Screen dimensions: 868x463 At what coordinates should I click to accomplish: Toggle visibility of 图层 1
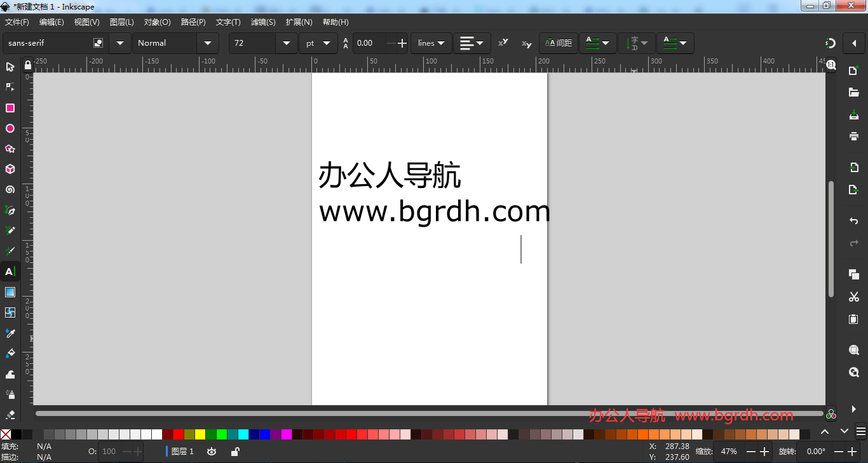point(211,451)
